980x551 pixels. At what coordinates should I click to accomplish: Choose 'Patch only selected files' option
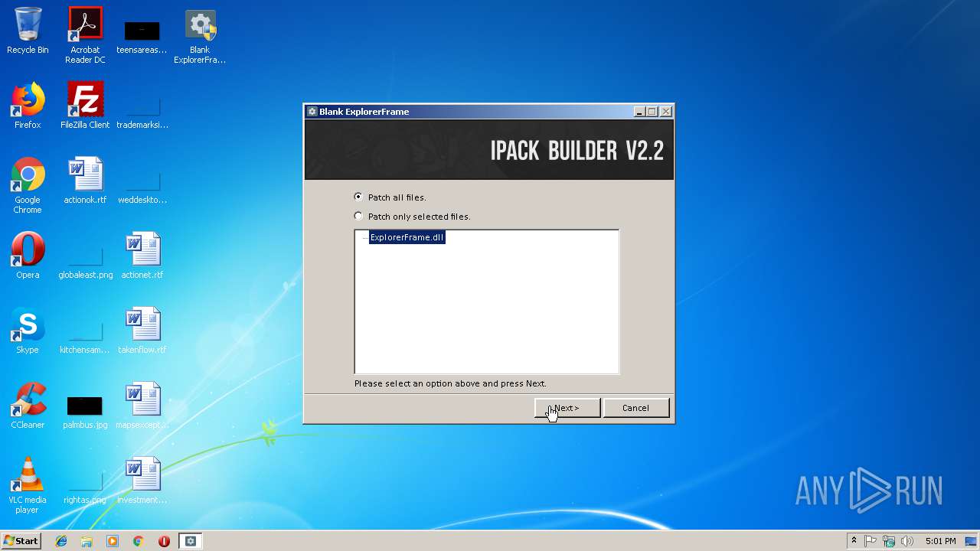[x=358, y=216]
